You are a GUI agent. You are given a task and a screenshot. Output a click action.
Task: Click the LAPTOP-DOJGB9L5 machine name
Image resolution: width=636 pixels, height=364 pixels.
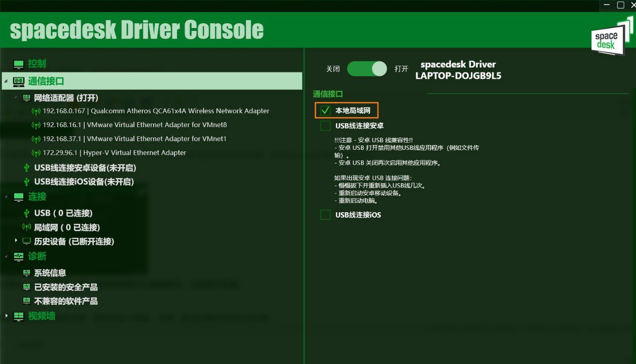pyautogui.click(x=458, y=76)
